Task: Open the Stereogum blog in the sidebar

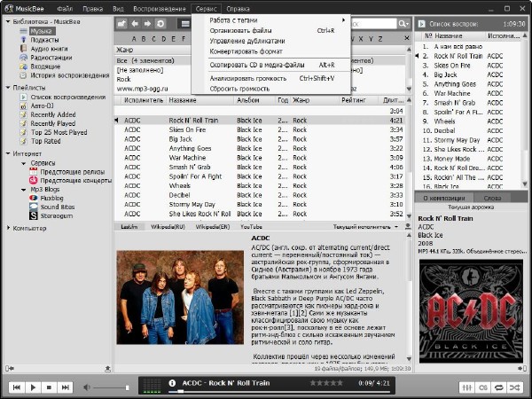Action: (56, 215)
